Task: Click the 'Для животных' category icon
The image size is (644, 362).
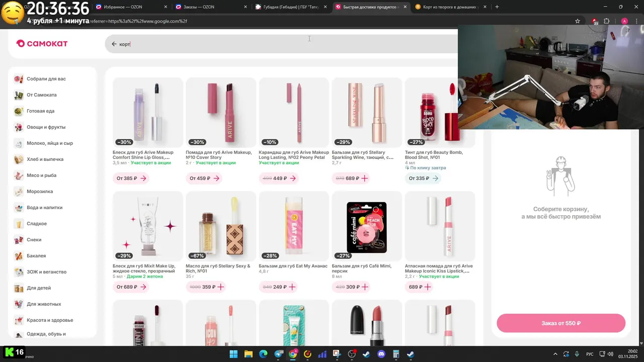Action: (x=19, y=304)
